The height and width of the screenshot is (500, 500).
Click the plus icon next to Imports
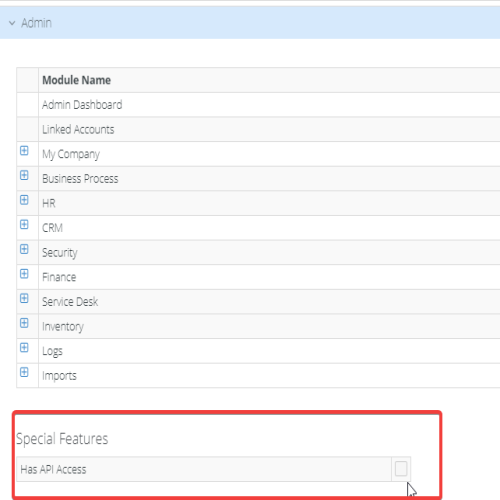[24, 372]
